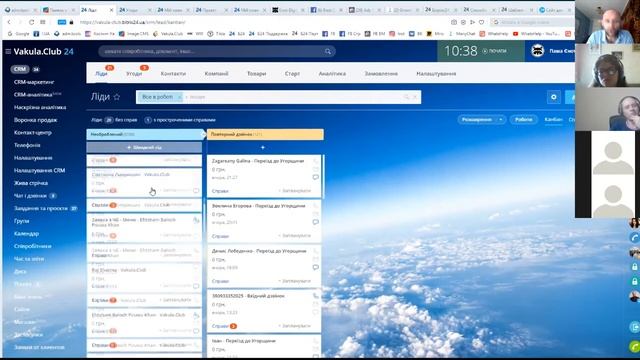Switch to the Угоди tab

pos(134,74)
